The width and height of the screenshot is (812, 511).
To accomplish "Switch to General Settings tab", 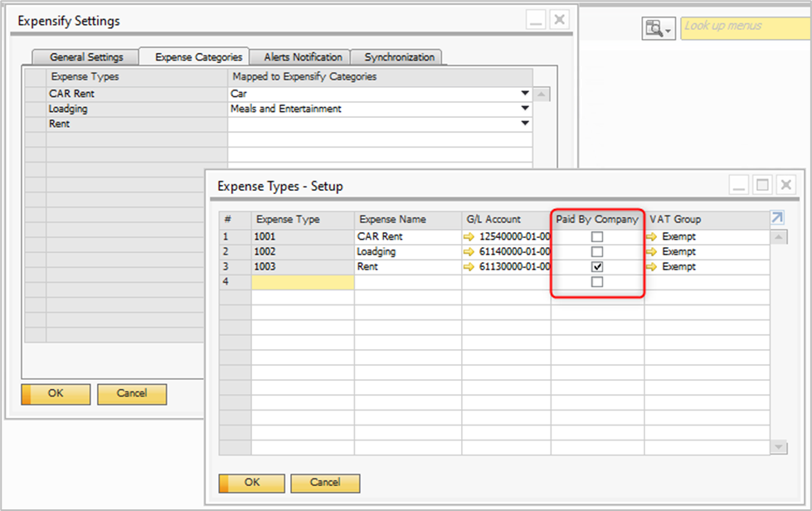I will pyautogui.click(x=86, y=57).
